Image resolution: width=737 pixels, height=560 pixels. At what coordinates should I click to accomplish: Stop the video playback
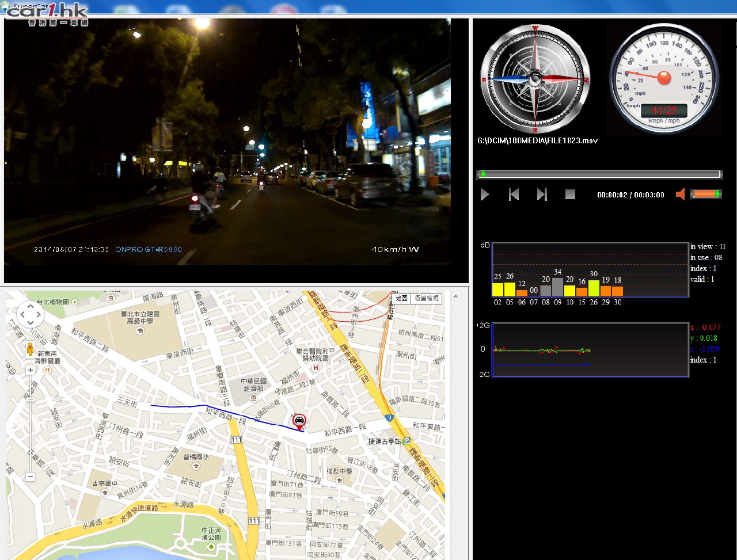[x=570, y=195]
